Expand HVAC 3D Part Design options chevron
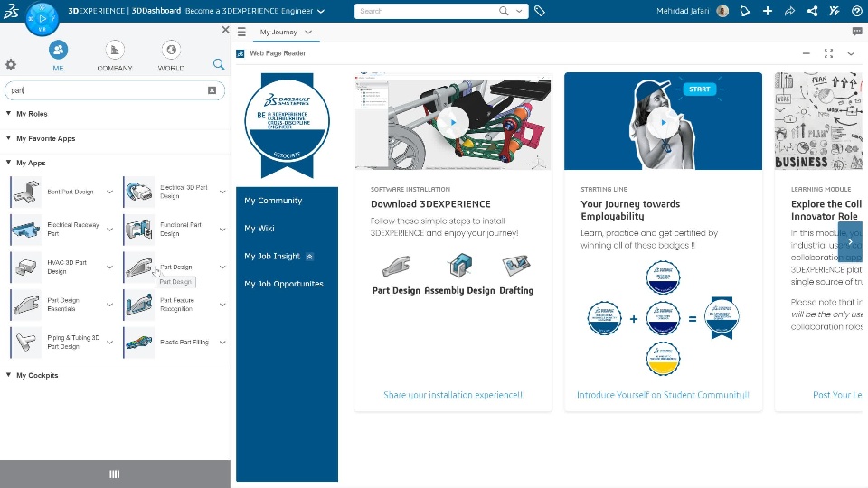Screen dimensions: 868x488 tap(109, 267)
